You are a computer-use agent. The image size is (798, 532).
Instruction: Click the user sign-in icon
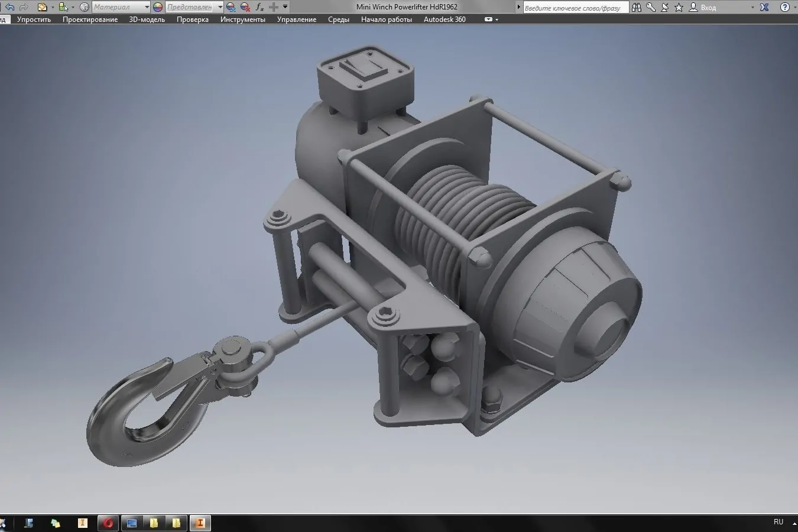click(x=693, y=7)
